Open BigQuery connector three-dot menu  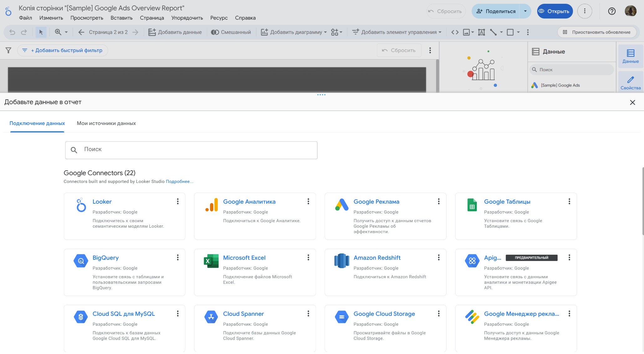tap(178, 258)
